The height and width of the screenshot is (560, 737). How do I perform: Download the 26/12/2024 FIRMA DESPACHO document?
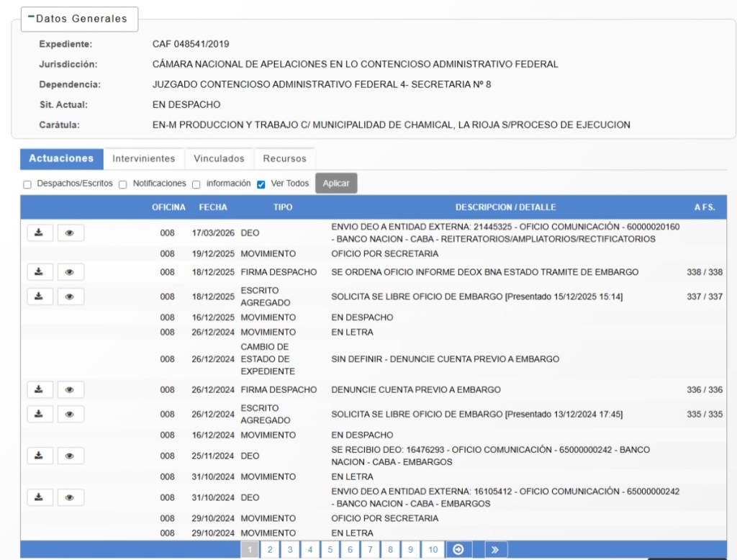coord(40,389)
